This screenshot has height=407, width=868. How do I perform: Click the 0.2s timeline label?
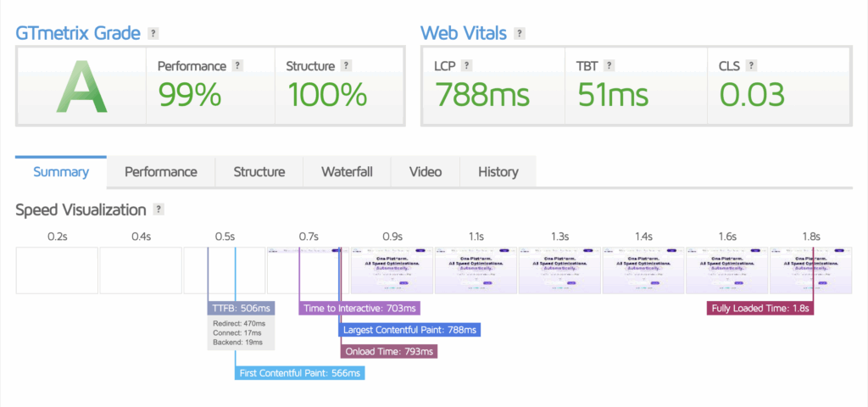57,237
